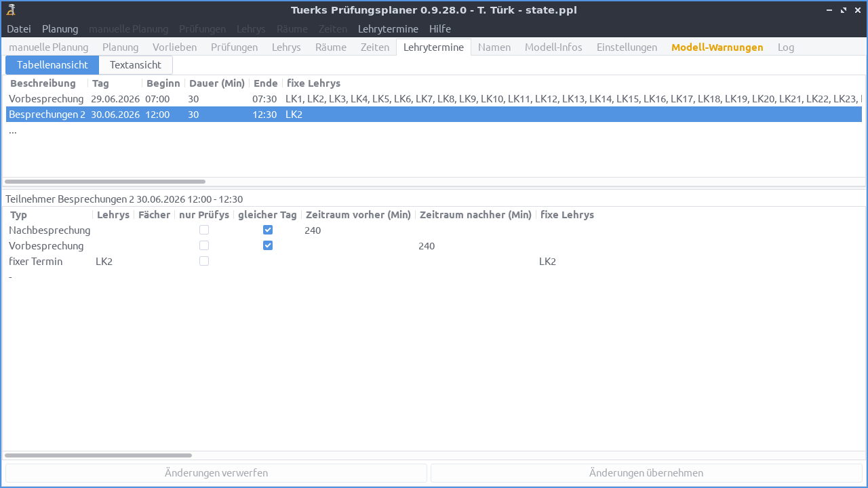
Task: Check nur Prüfys for fixer Termin
Action: point(204,260)
